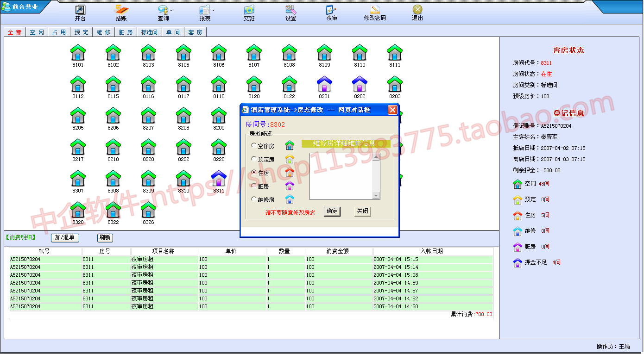Select the 预定房 radio button
This screenshot has height=354, width=644.
[253, 159]
